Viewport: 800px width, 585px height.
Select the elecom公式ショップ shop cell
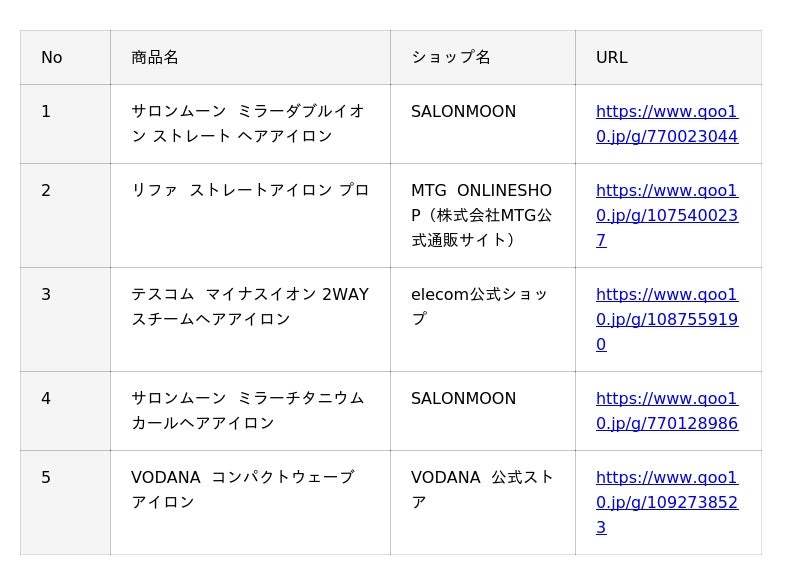[479, 306]
